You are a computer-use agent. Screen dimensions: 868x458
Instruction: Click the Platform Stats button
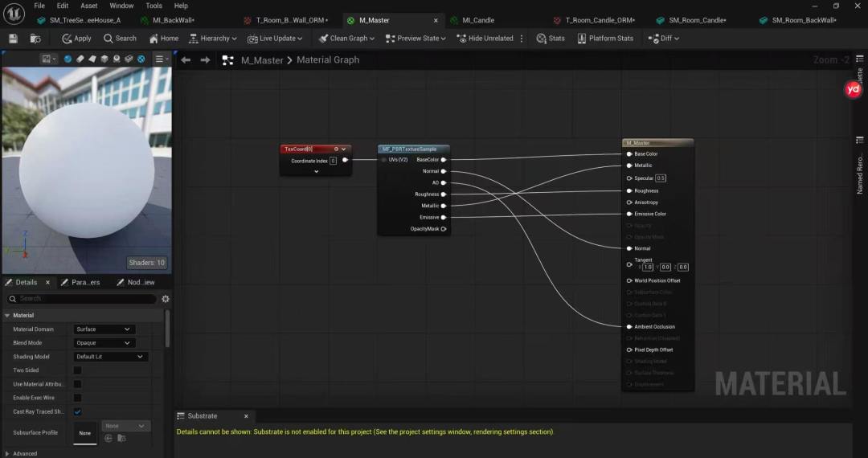[x=606, y=39]
